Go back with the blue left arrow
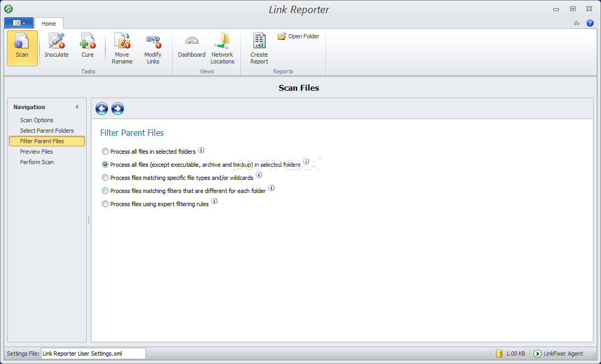Image resolution: width=601 pixels, height=364 pixels. tap(102, 109)
